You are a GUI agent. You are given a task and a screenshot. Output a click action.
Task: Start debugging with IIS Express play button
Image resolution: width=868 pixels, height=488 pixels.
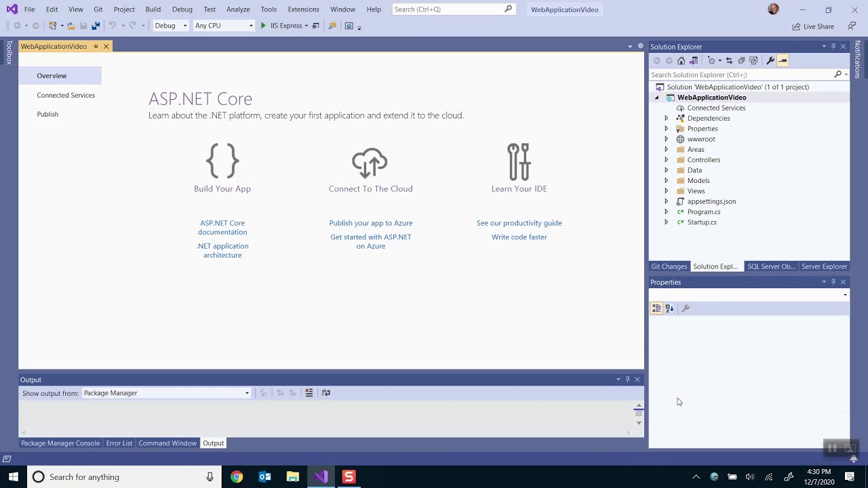[263, 26]
